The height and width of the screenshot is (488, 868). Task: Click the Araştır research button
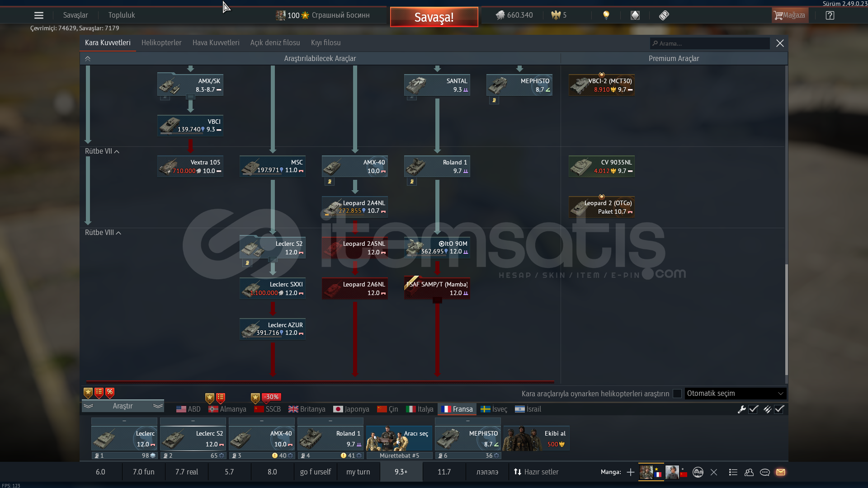tap(123, 406)
